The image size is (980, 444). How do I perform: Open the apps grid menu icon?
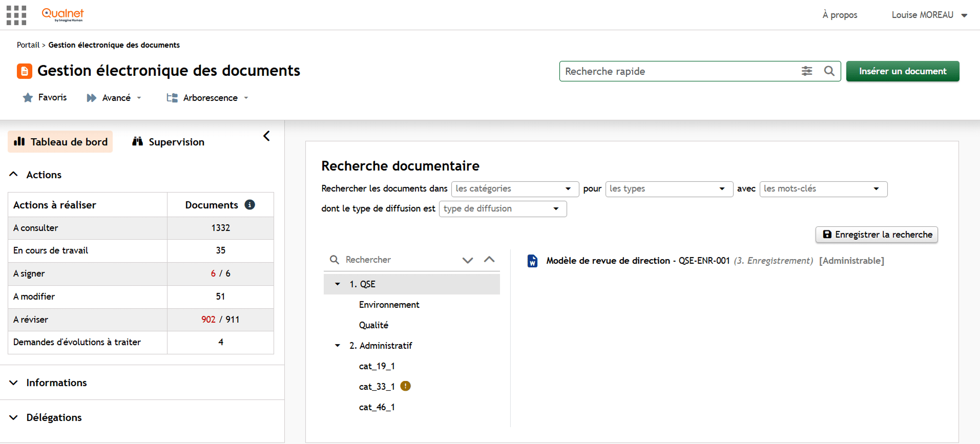16,15
